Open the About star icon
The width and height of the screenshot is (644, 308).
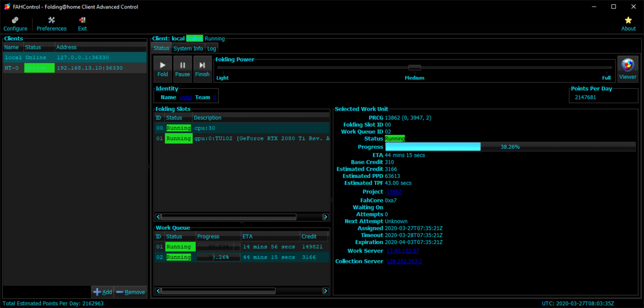point(628,24)
